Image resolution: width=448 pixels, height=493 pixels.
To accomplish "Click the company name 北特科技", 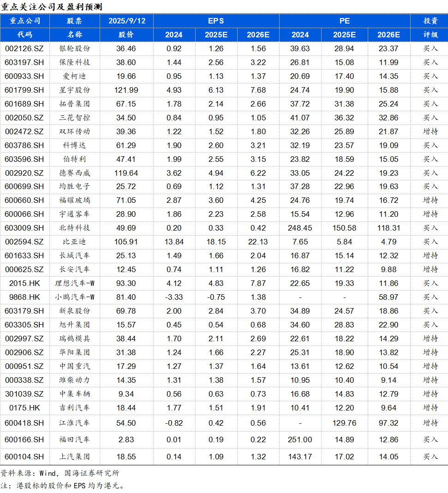I will (75, 228).
